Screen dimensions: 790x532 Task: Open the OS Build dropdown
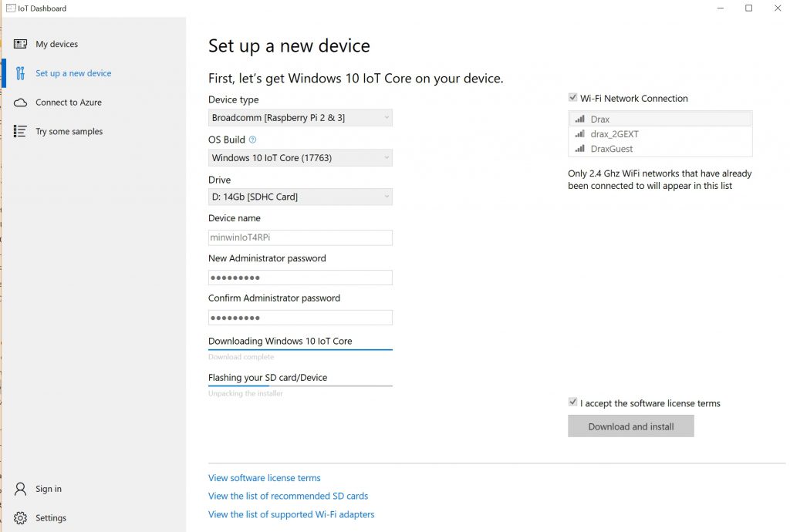point(300,158)
